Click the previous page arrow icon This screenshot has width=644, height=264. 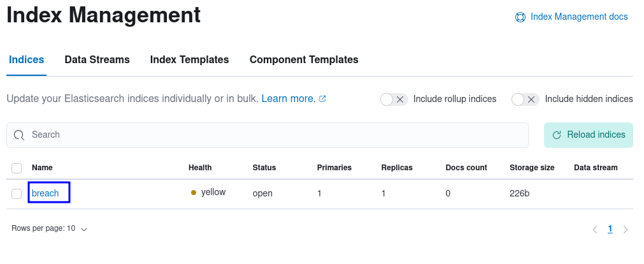[595, 230]
